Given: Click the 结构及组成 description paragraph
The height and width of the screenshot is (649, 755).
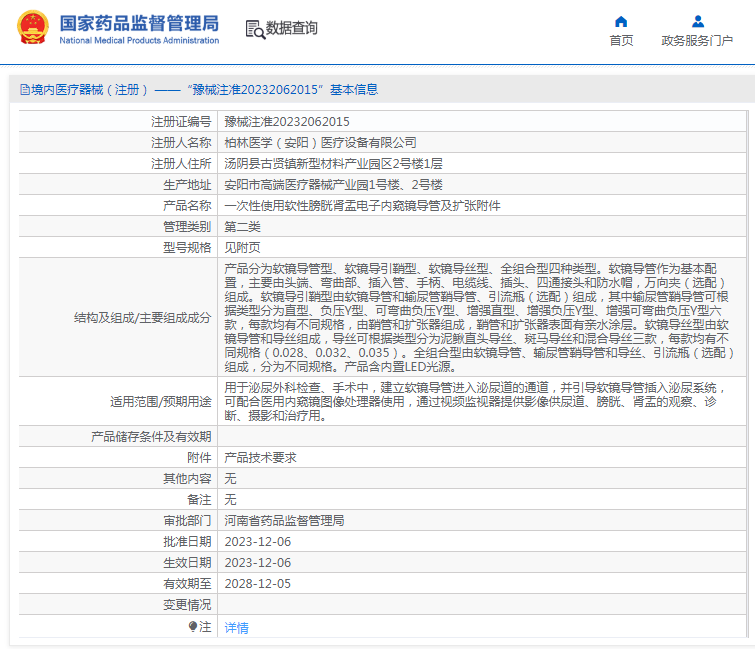Looking at the screenshot, I should [x=480, y=318].
